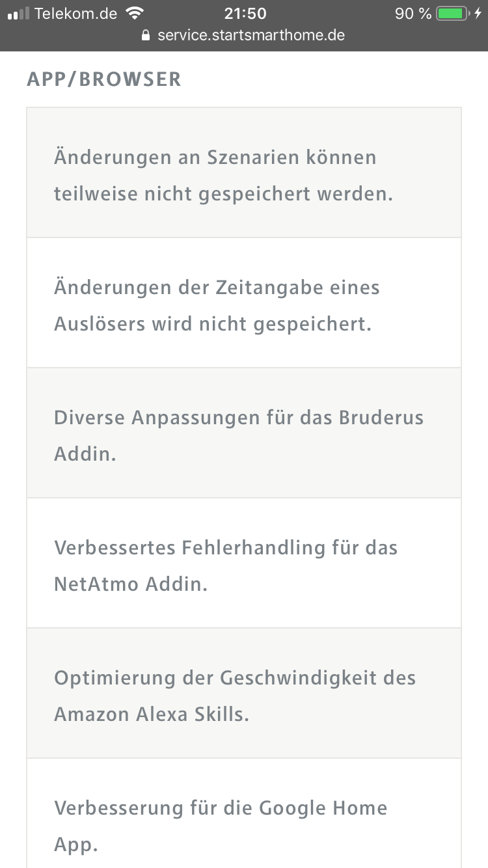The height and width of the screenshot is (868, 488).
Task: Tap the cellular signal strength bars
Action: (x=18, y=14)
